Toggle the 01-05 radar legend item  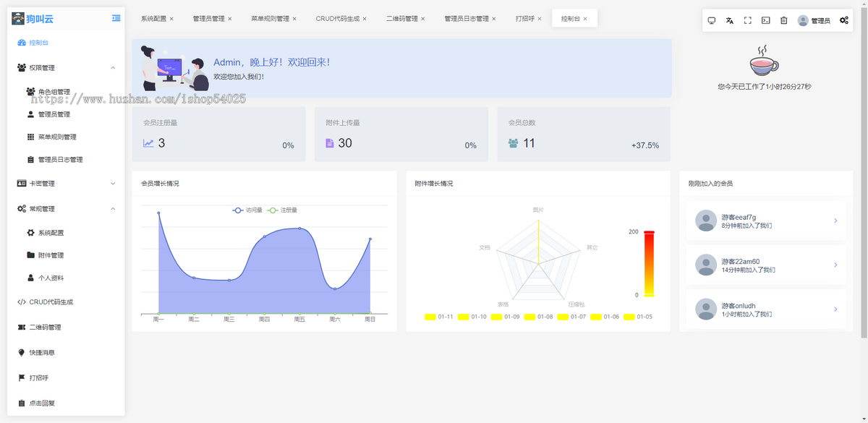click(639, 317)
